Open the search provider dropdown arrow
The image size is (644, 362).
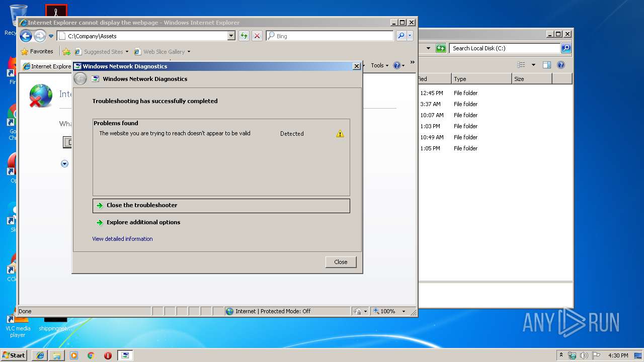click(410, 36)
